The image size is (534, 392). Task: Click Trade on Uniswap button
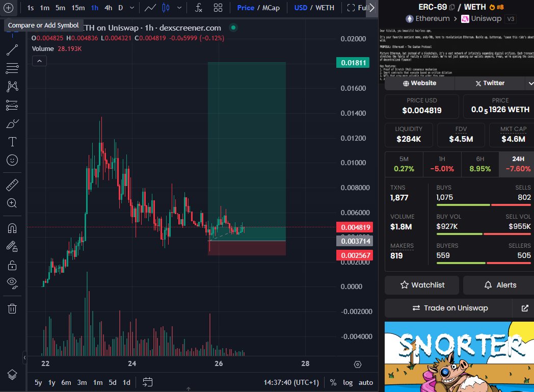449,308
